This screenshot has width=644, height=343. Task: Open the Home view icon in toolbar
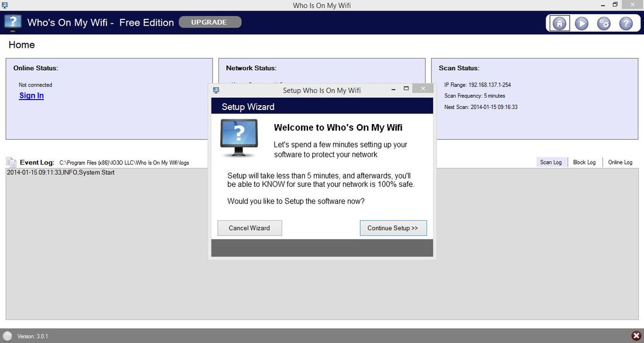(559, 23)
